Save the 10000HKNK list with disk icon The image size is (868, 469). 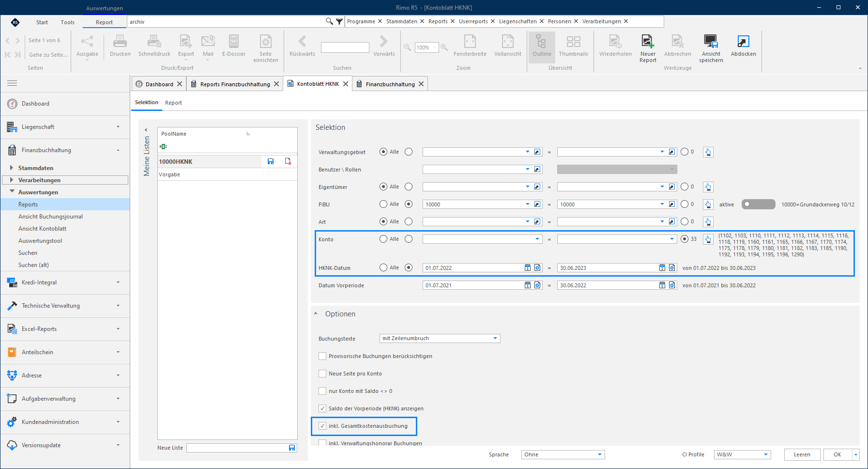coord(271,161)
